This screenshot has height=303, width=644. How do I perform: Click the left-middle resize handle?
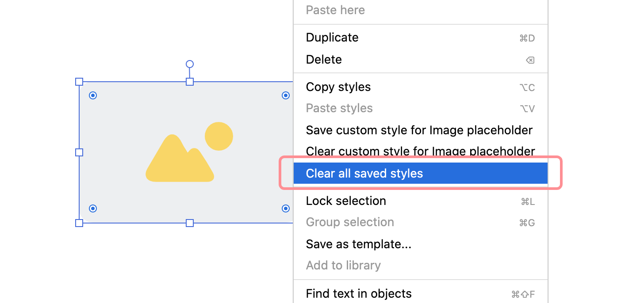pos(79,152)
